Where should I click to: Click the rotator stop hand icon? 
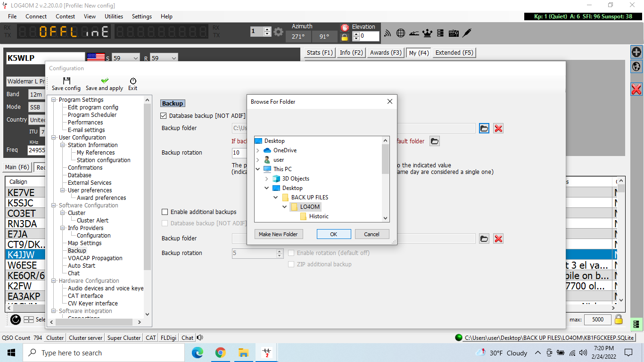pyautogui.click(x=345, y=27)
